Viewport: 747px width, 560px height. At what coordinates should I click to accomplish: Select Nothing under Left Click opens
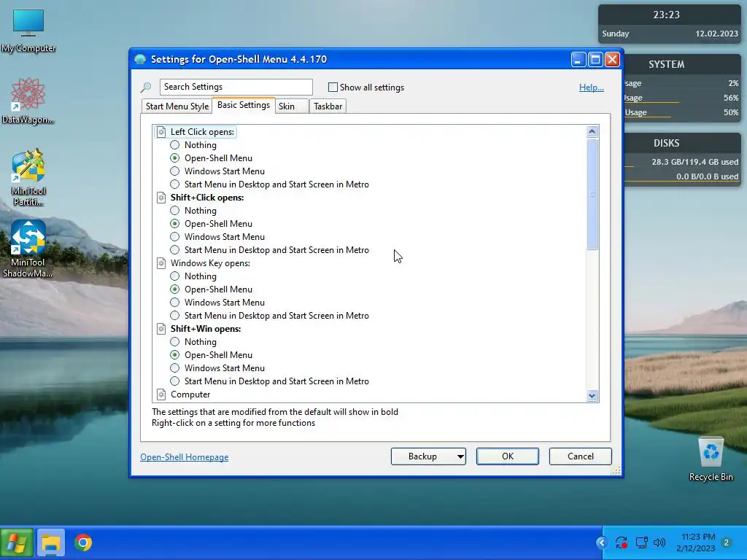tap(175, 145)
